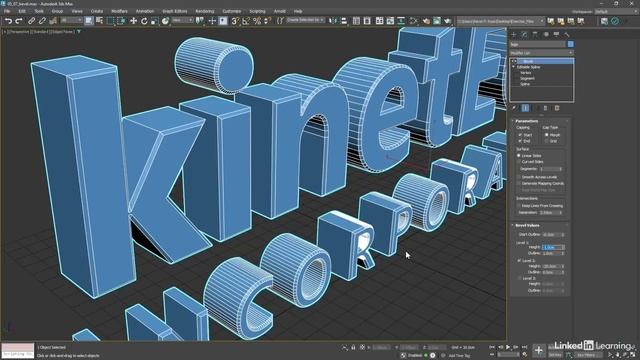The width and height of the screenshot is (640, 360).
Task: Click the Undo icon in main toolbar
Action: point(9,21)
